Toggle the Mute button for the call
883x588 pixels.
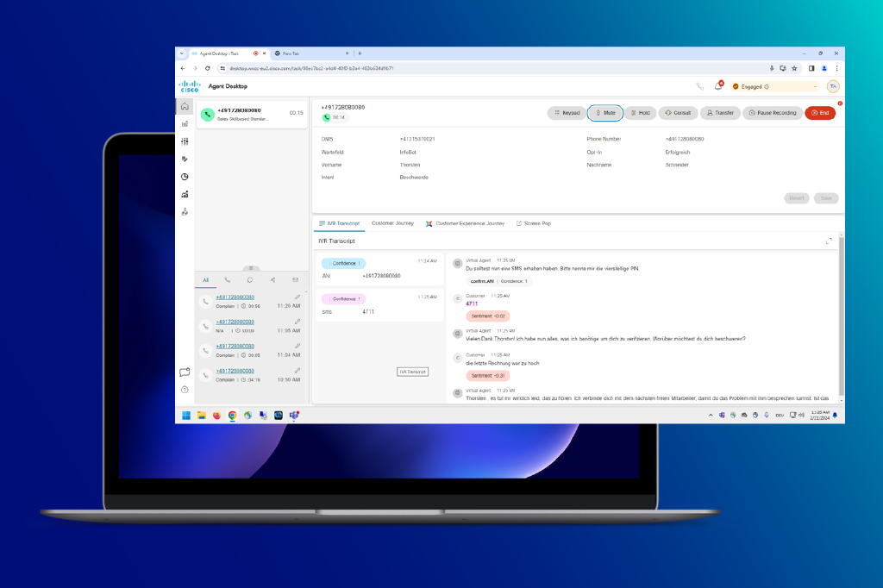pyautogui.click(x=605, y=113)
